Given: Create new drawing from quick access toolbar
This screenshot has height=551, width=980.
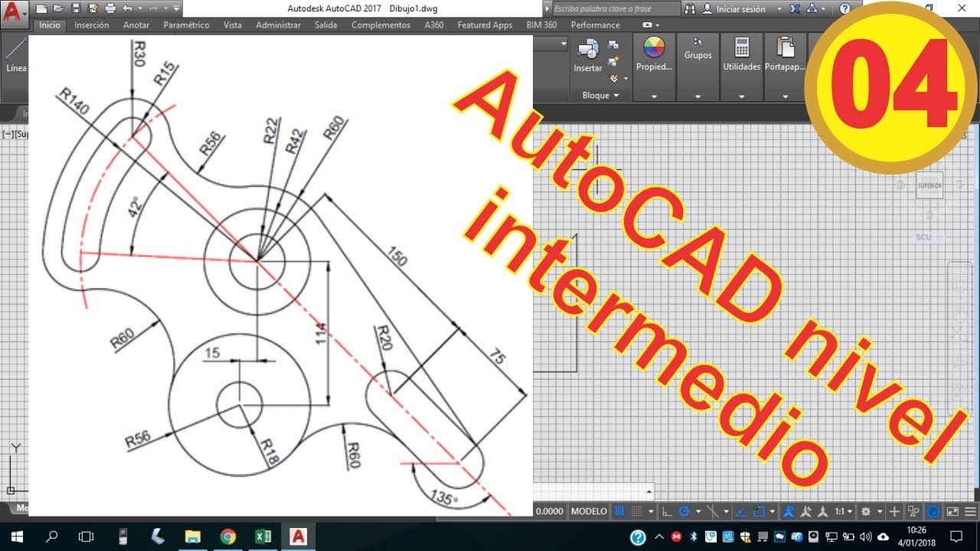Looking at the screenshot, I should 41,9.
